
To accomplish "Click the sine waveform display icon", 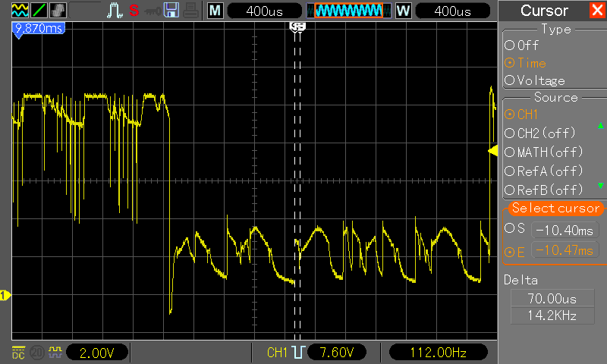I will [20, 10].
